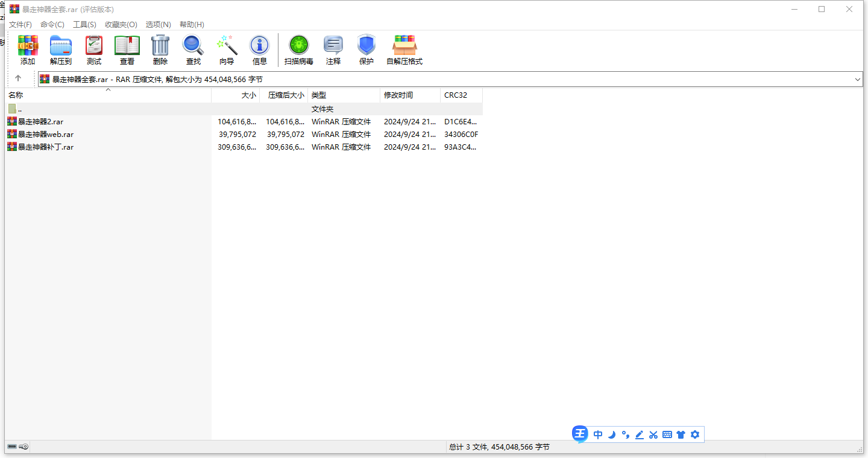Click the 扫描病毒 (Virus Scan) icon
Screen dimensions: 868x458
click(x=298, y=50)
